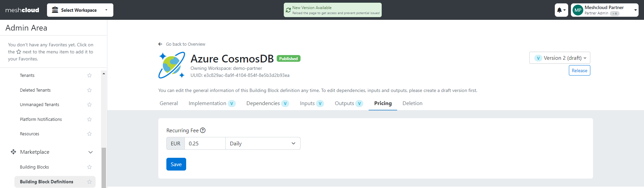Switch to the Inputs tab
The width and height of the screenshot is (644, 188).
click(x=307, y=103)
